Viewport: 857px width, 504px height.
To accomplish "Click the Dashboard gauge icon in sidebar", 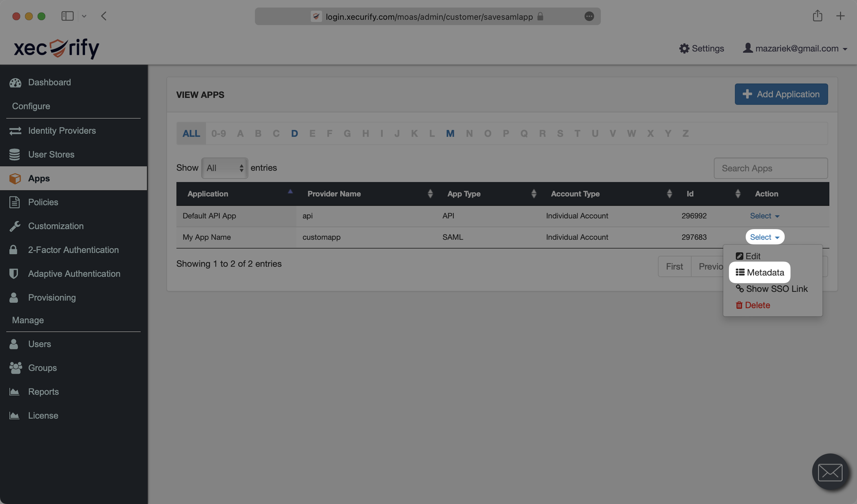I will pyautogui.click(x=15, y=83).
